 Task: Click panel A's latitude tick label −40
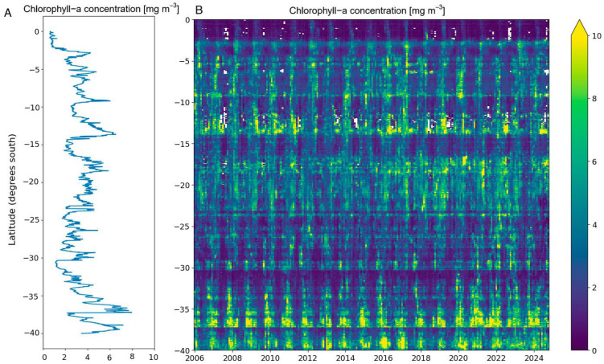coord(31,333)
